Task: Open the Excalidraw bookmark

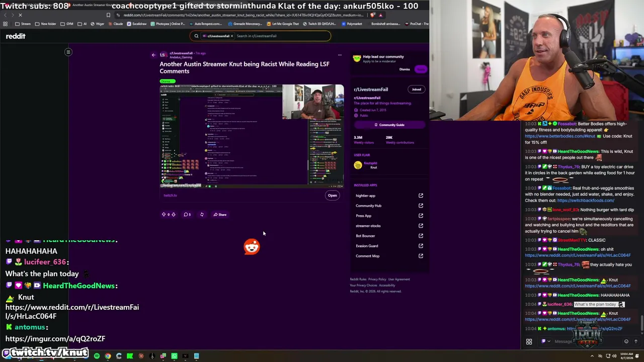Action: click(137, 24)
